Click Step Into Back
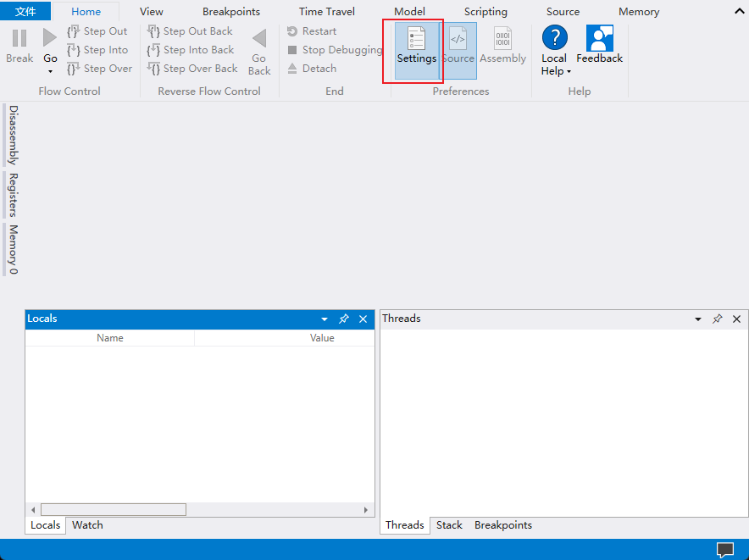Screen dimensions: 749x560 point(190,50)
